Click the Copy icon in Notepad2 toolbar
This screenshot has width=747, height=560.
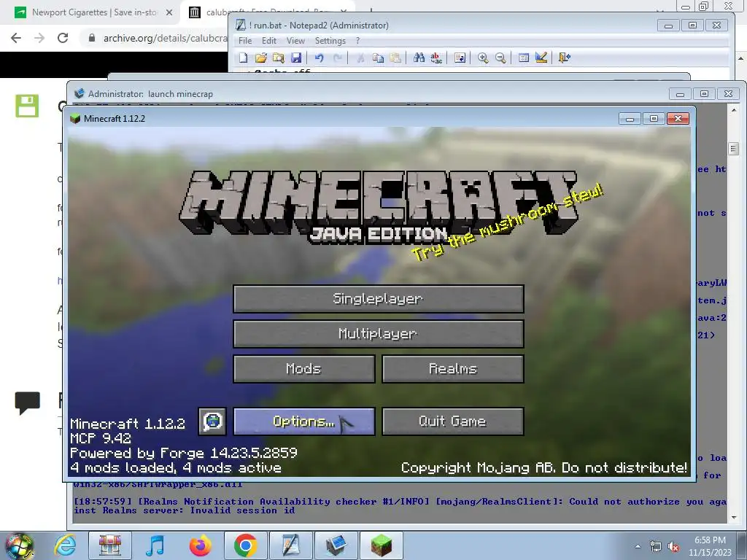(379, 58)
